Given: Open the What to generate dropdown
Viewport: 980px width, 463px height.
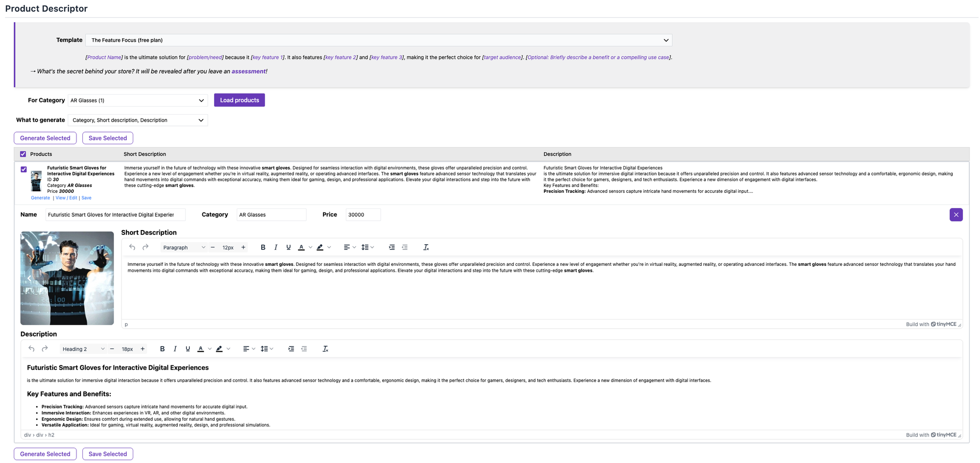Looking at the screenshot, I should click(x=138, y=120).
